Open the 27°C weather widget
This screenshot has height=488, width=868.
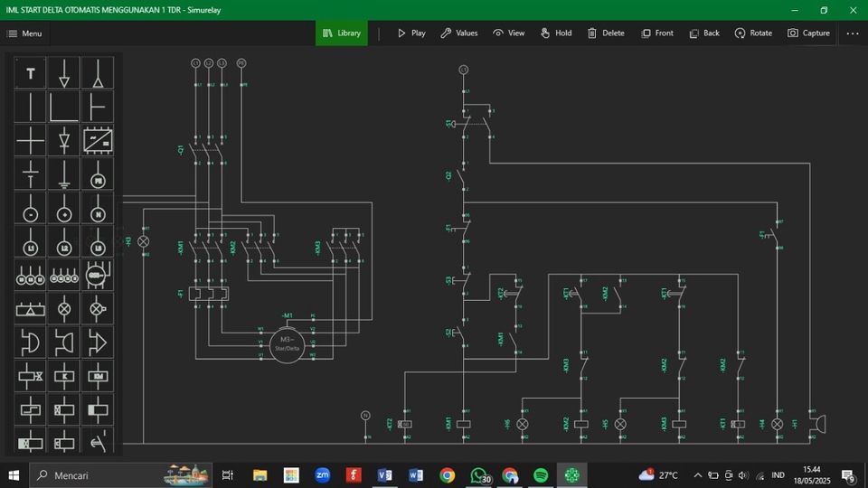tap(658, 475)
